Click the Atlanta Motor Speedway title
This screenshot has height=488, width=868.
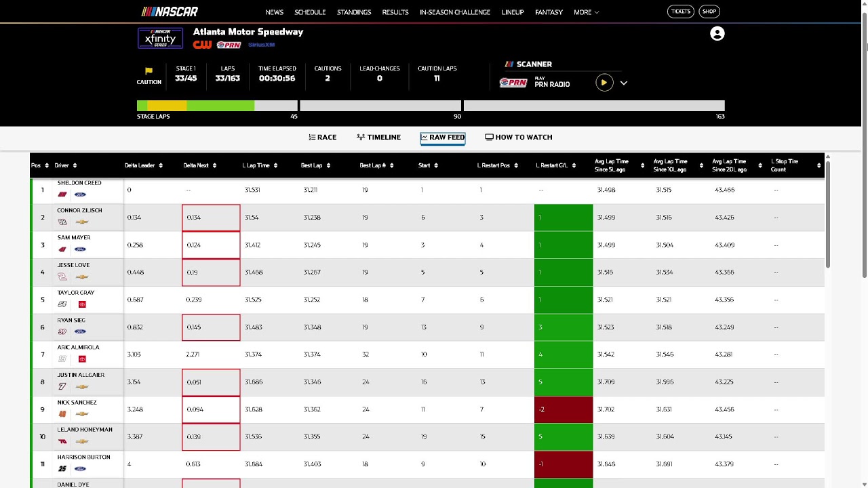248,32
